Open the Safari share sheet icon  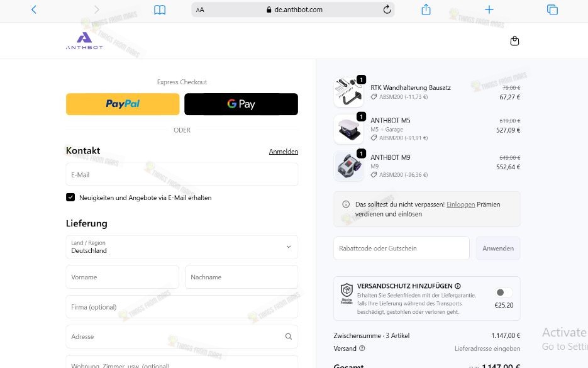pos(426,9)
